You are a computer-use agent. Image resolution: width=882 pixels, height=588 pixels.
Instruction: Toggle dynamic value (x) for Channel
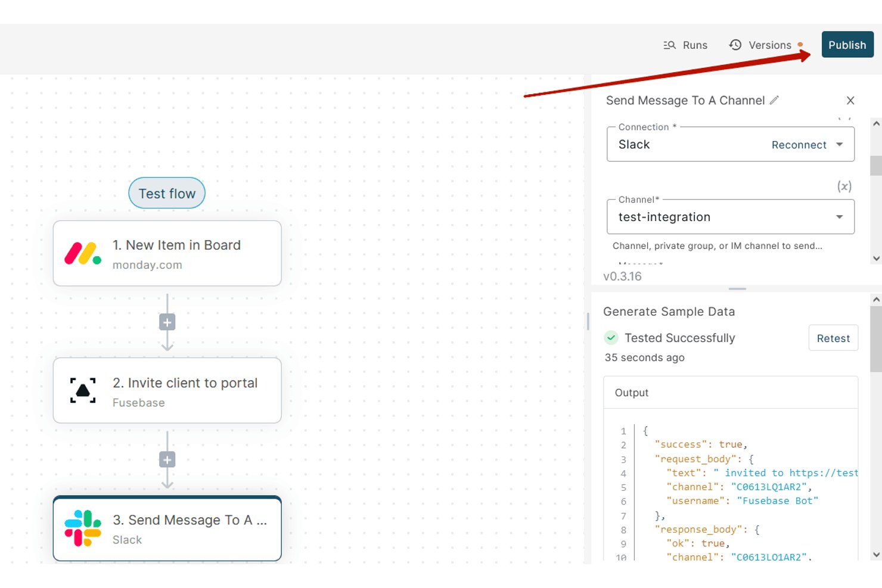point(844,186)
